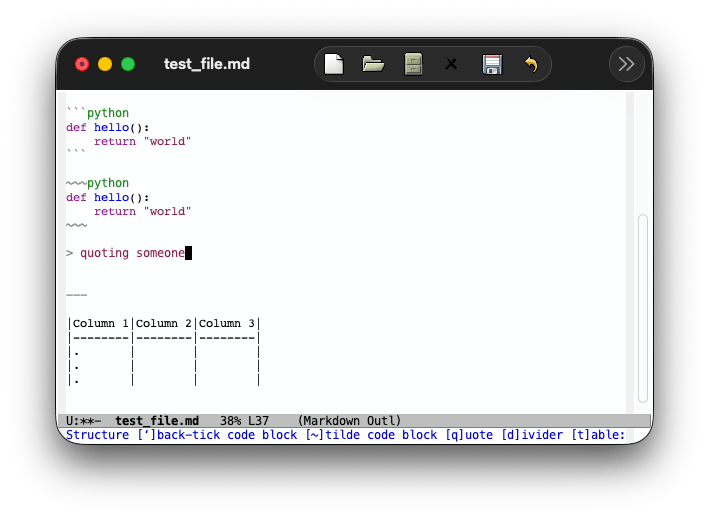Click the (Markdown Outl) mode indicator
This screenshot has width=709, height=518.
pos(349,421)
